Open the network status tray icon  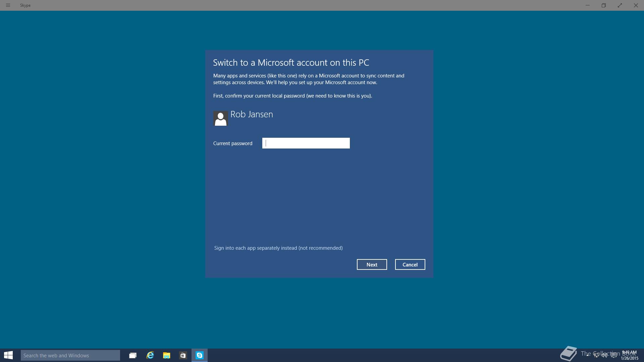click(x=596, y=355)
